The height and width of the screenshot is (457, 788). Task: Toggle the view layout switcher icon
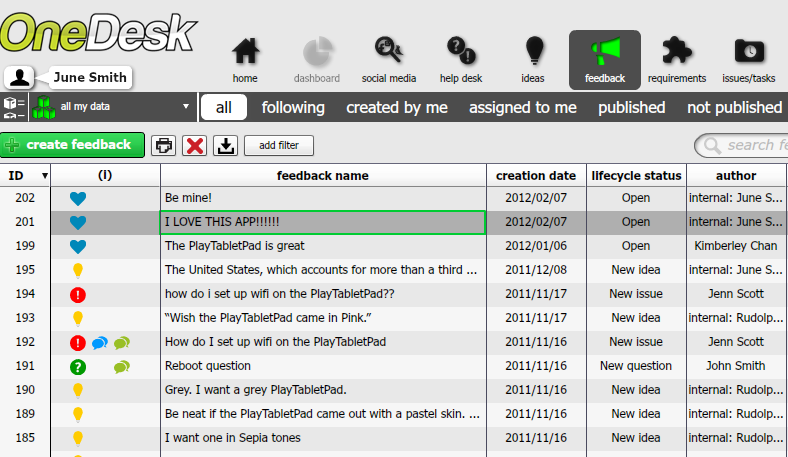[x=14, y=107]
